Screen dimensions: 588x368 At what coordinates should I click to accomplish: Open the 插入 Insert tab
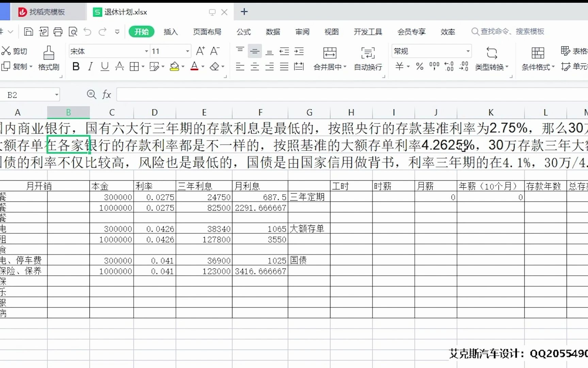[170, 32]
